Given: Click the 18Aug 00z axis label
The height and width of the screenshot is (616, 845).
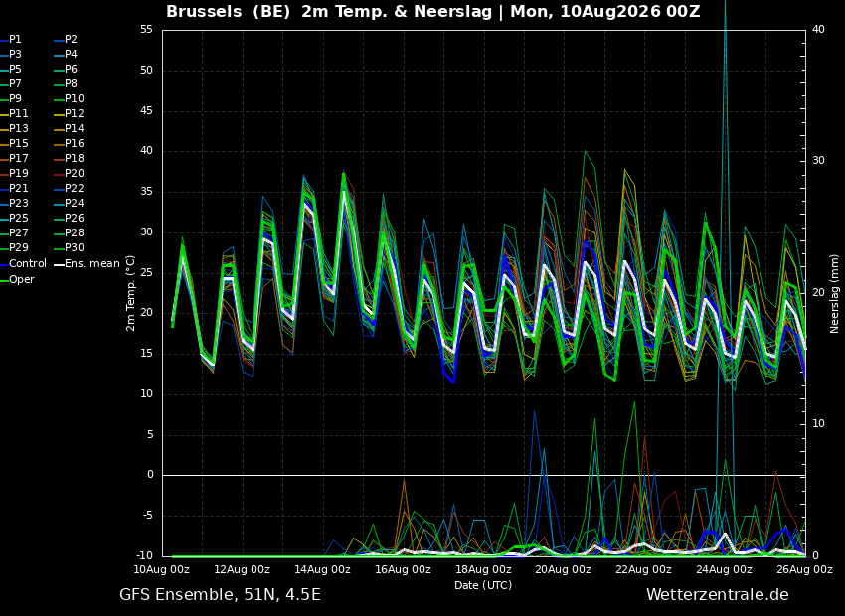Looking at the screenshot, I should [x=483, y=569].
